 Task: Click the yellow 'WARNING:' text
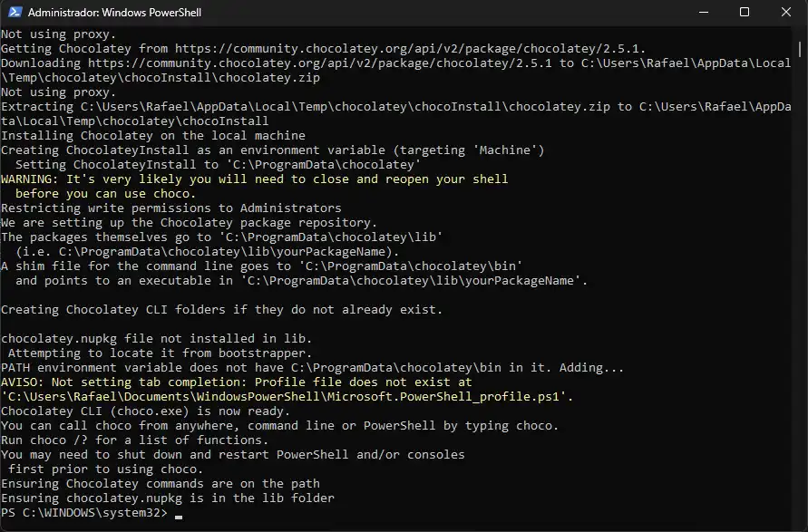(30, 179)
